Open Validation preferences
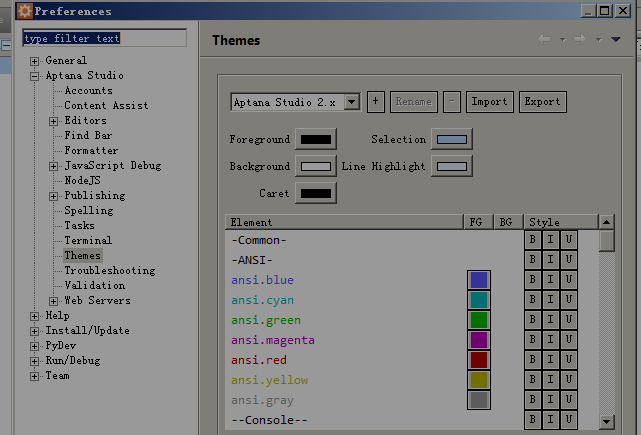641x435 pixels. click(x=94, y=285)
